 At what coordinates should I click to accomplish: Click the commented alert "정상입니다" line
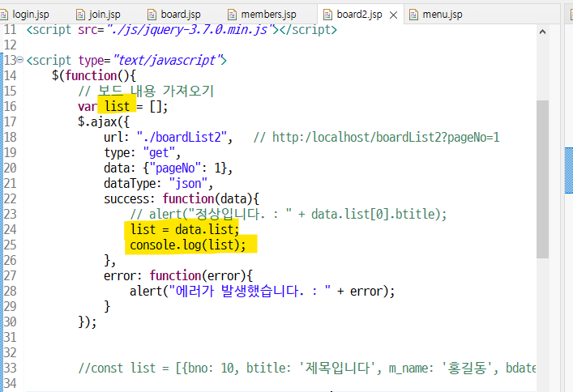click(x=289, y=214)
